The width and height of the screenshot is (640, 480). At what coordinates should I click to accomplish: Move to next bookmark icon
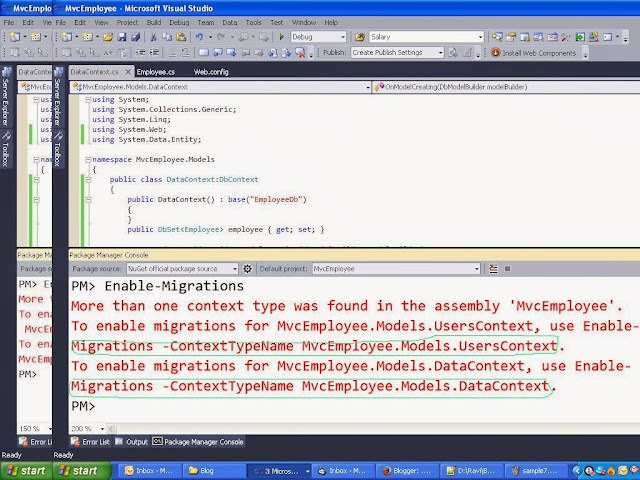point(231,53)
